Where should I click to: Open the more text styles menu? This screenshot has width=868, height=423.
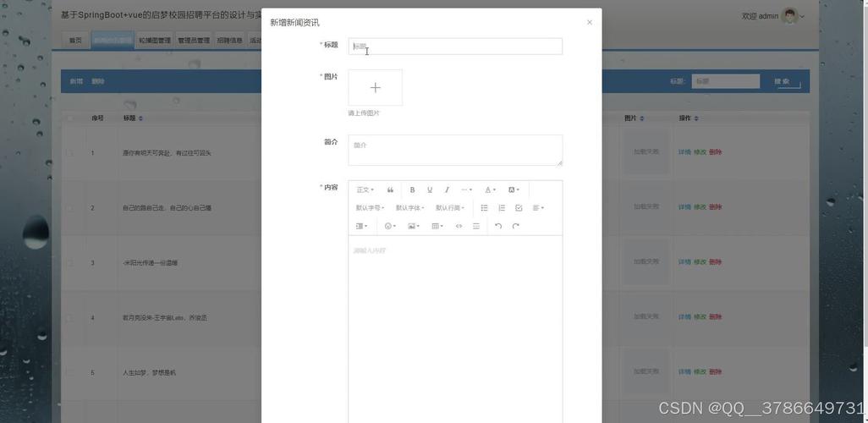pos(467,190)
